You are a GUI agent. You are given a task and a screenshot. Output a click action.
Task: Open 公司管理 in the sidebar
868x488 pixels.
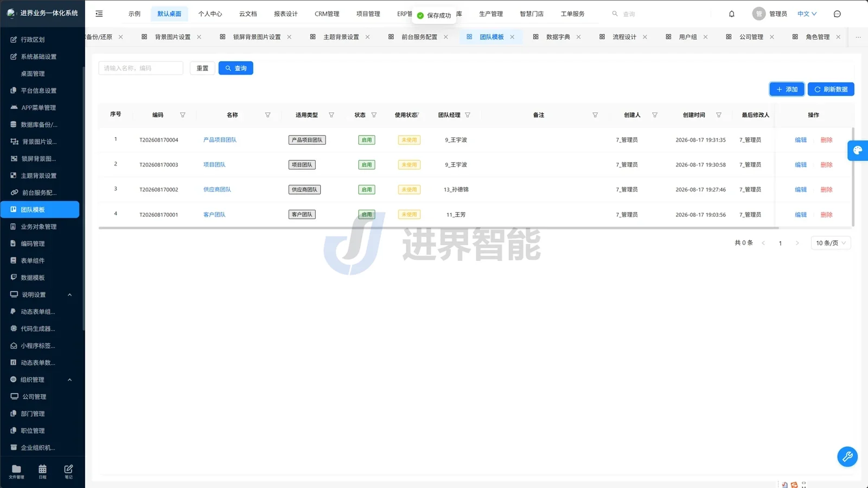(40, 396)
